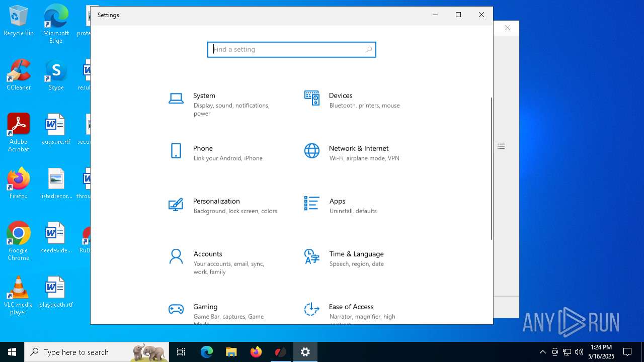Click the Time & Language title
644x362 pixels.
tap(356, 254)
